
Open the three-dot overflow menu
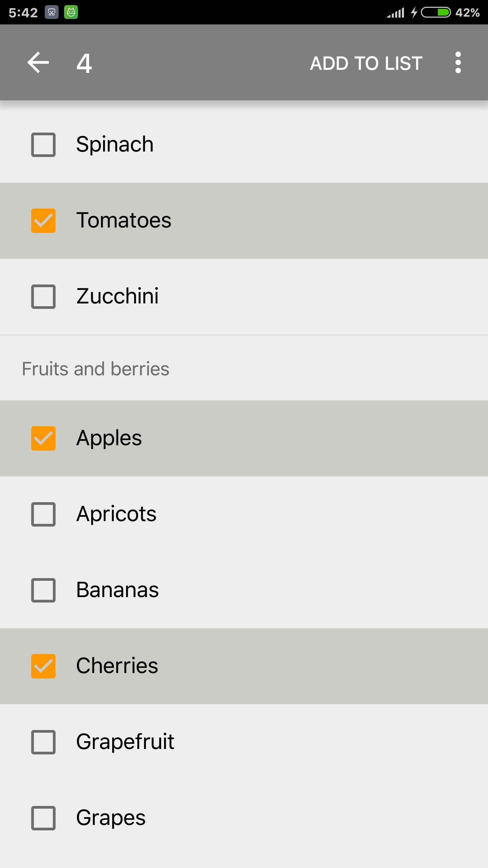[458, 63]
